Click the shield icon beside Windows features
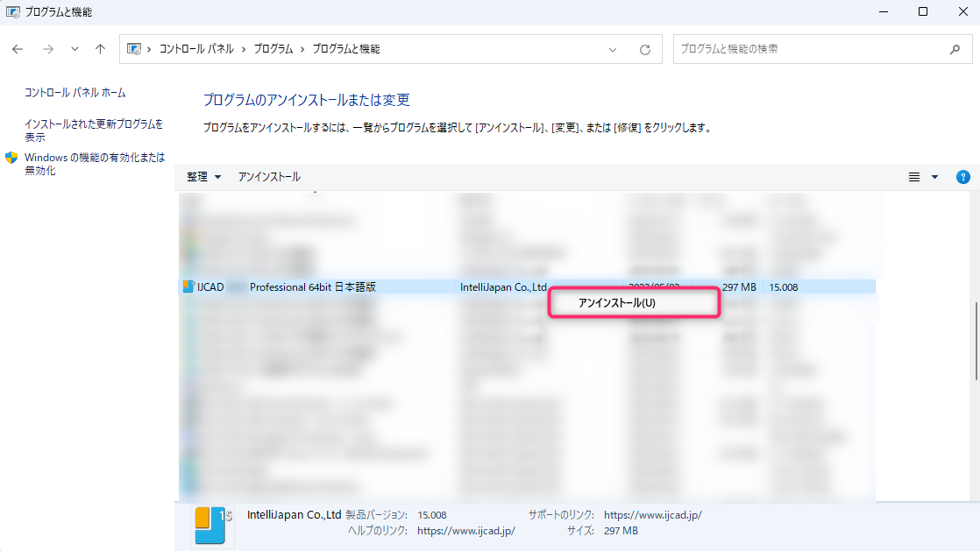 [x=11, y=158]
